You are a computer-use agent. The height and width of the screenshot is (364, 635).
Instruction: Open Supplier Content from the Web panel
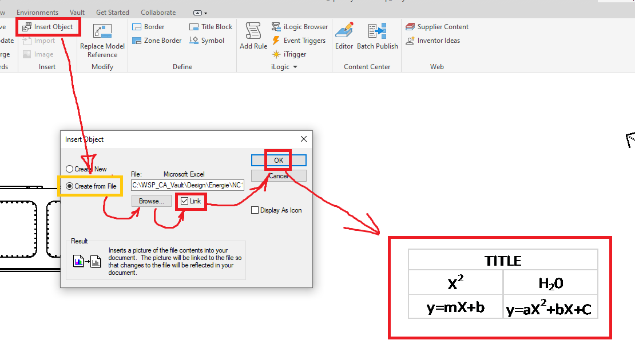437,26
